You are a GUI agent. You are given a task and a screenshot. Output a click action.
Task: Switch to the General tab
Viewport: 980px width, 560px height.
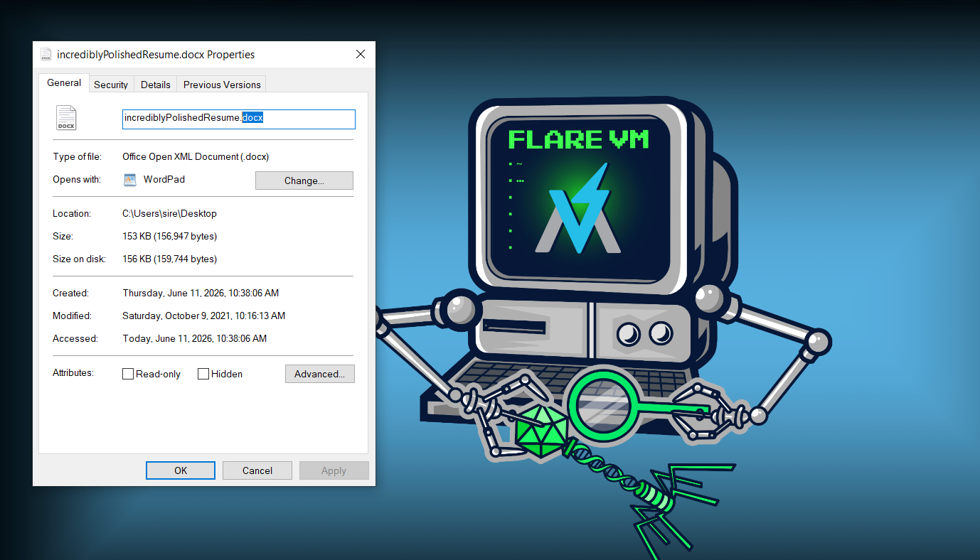64,83
